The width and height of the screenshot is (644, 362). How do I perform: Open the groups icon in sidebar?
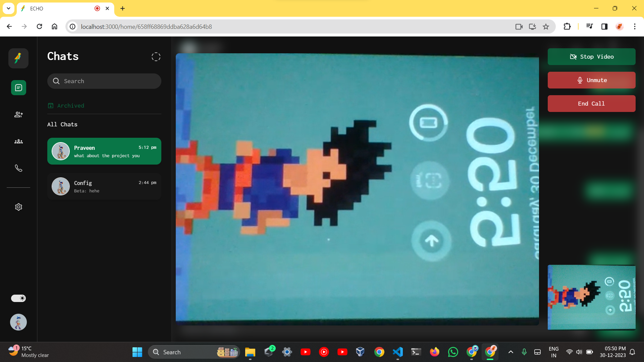18,141
